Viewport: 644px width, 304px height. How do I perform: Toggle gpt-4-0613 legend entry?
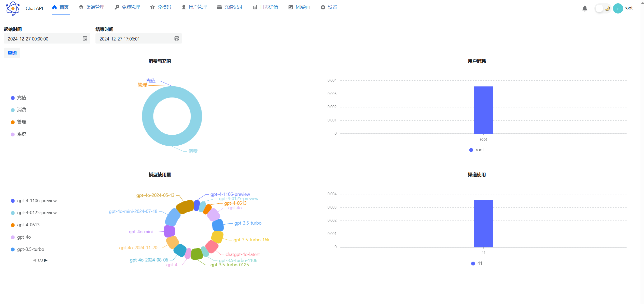point(25,225)
